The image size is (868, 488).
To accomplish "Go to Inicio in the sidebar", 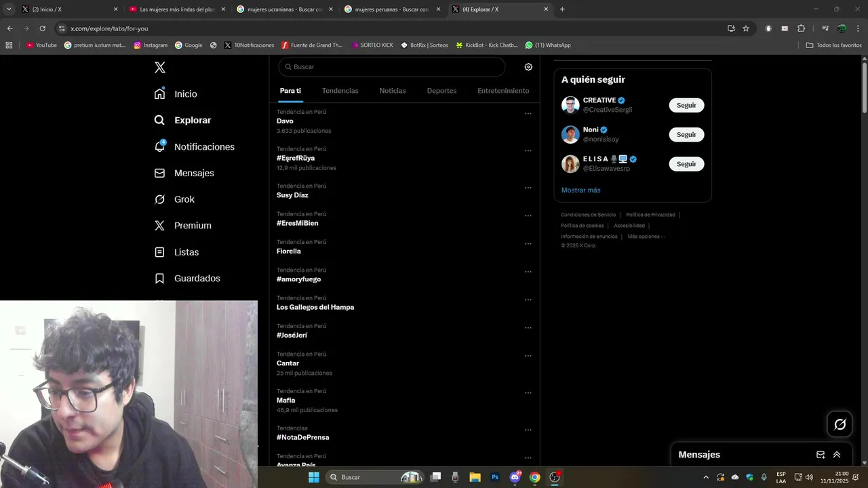I will (176, 94).
